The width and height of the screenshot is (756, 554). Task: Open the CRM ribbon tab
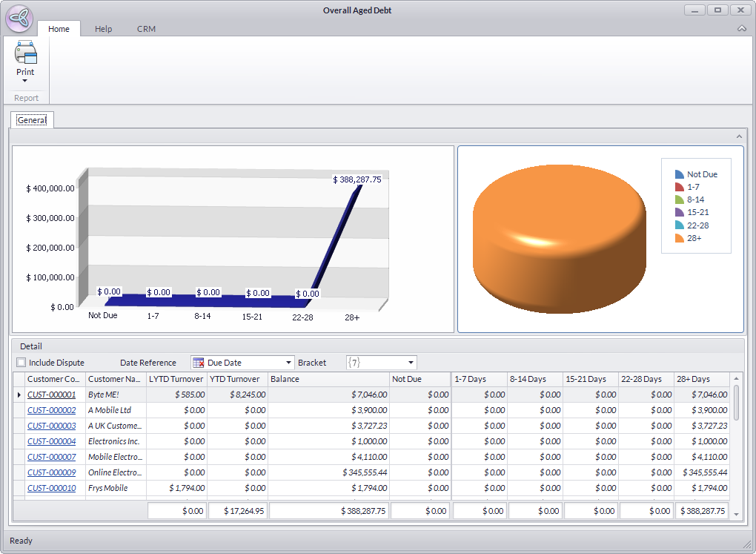click(146, 29)
